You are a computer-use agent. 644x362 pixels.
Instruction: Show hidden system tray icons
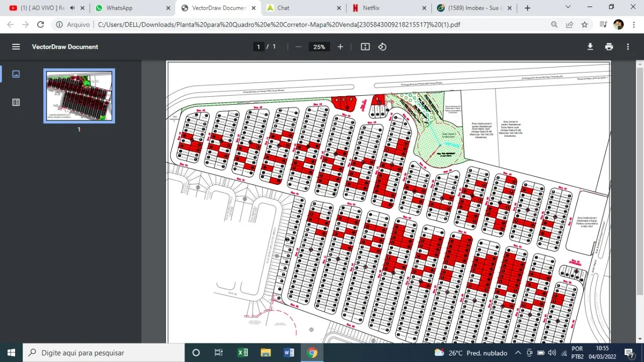[x=518, y=352]
